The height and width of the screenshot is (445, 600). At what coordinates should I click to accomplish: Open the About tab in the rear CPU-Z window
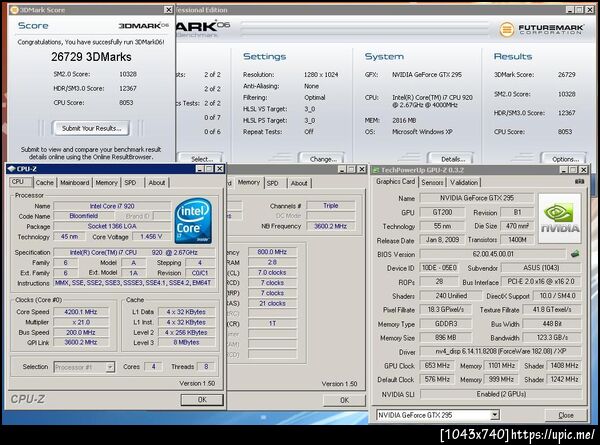coord(299,183)
